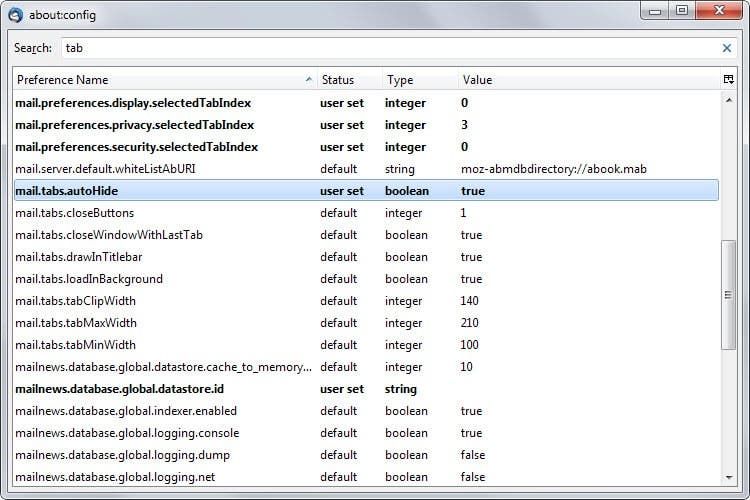This screenshot has height=500, width=750.
Task: Sort by Status column header
Action: [x=349, y=80]
